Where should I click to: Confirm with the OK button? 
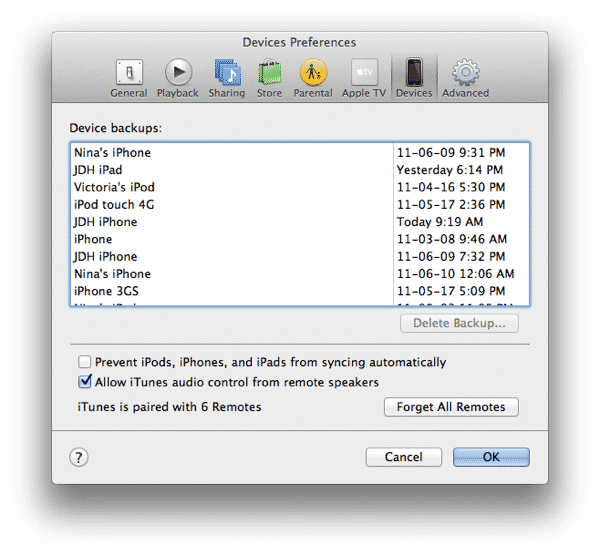(x=490, y=457)
